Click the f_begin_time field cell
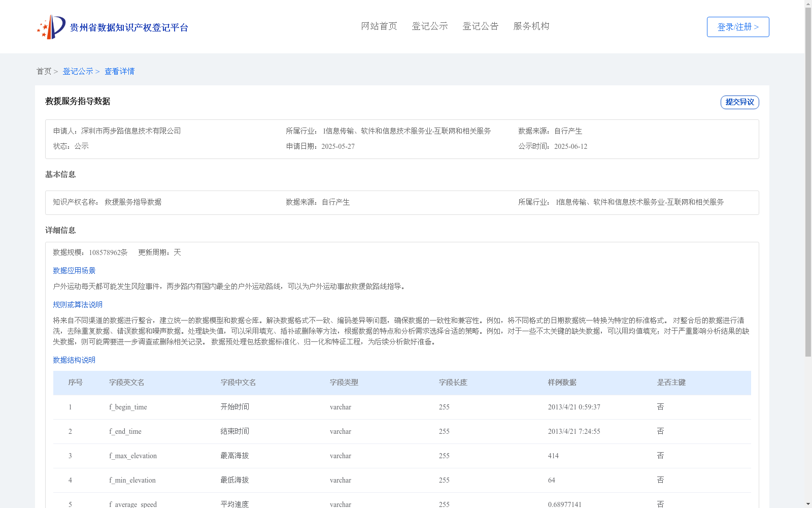 click(x=128, y=407)
